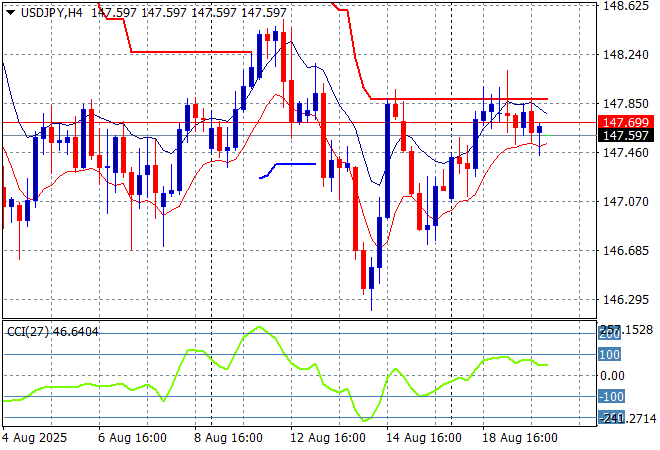Click the 0.00 CCI axis label
The height and width of the screenshot is (450, 660).
pyautogui.click(x=613, y=375)
